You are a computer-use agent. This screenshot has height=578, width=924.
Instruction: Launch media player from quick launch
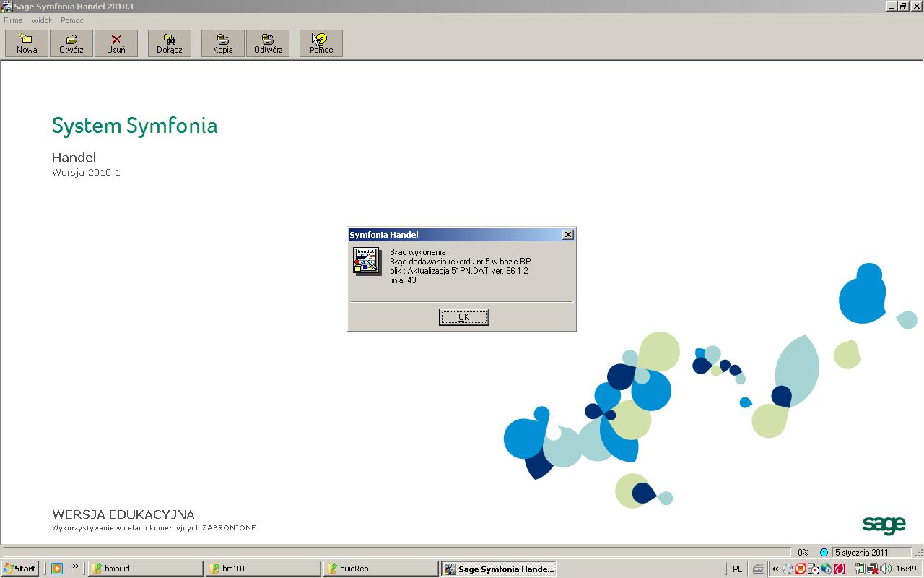click(x=56, y=569)
